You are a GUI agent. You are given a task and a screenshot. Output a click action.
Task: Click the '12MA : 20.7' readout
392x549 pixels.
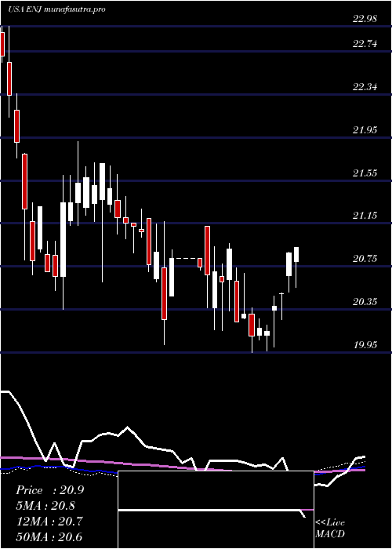(49, 522)
